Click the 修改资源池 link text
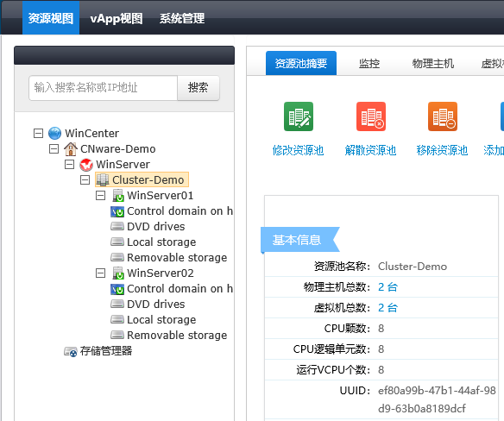This screenshot has width=504, height=421. pos(298,150)
